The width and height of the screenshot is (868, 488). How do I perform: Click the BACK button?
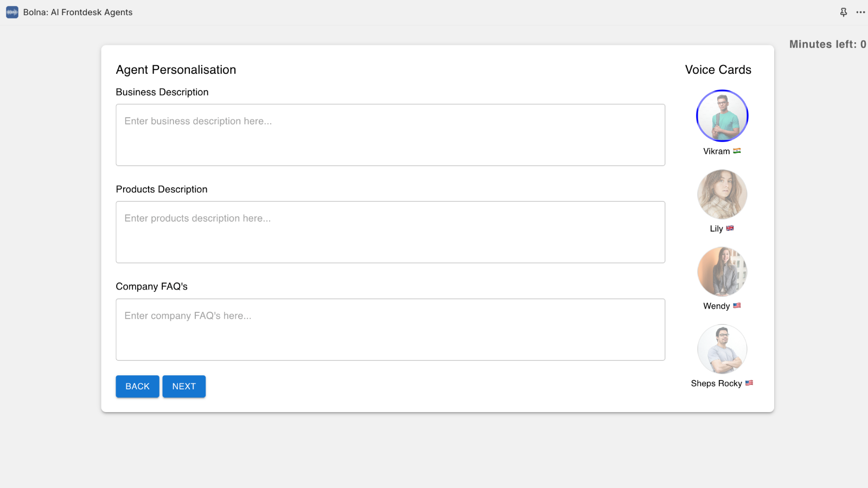[x=137, y=386]
